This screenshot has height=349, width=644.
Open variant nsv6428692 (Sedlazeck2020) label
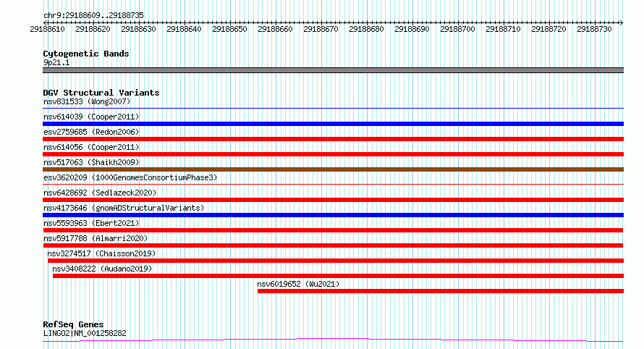[100, 193]
